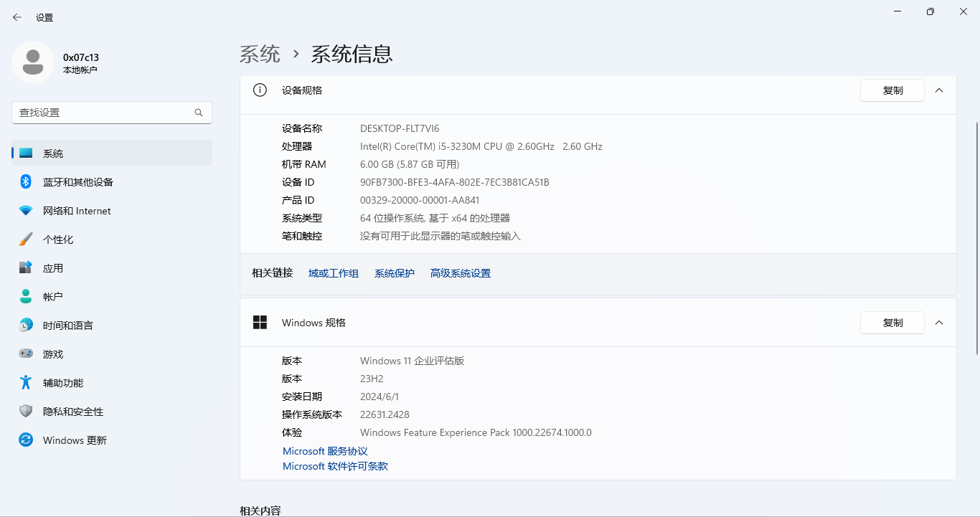Click the account name 0x07c13
This screenshot has width=980, height=517.
(81, 57)
